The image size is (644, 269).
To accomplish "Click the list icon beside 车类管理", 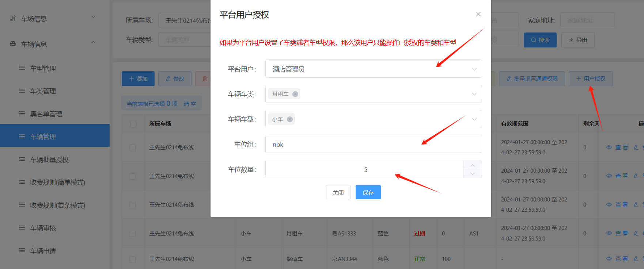I will pyautogui.click(x=22, y=91).
